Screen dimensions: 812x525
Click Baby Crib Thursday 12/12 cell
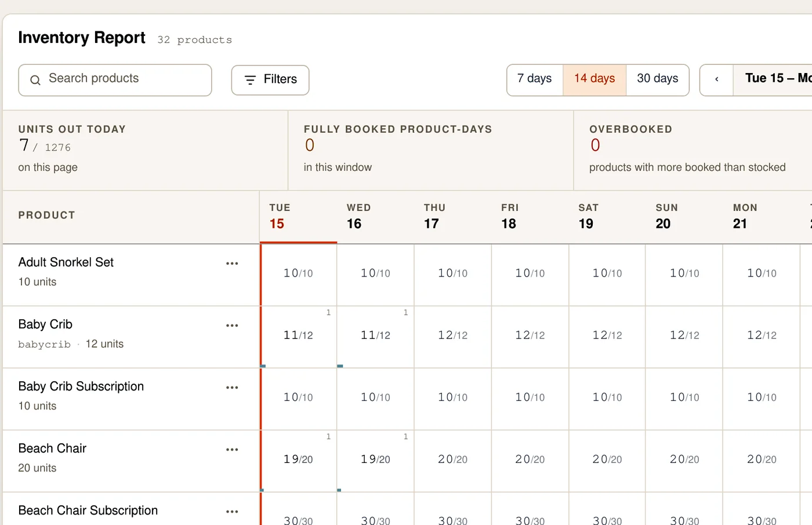pos(452,336)
